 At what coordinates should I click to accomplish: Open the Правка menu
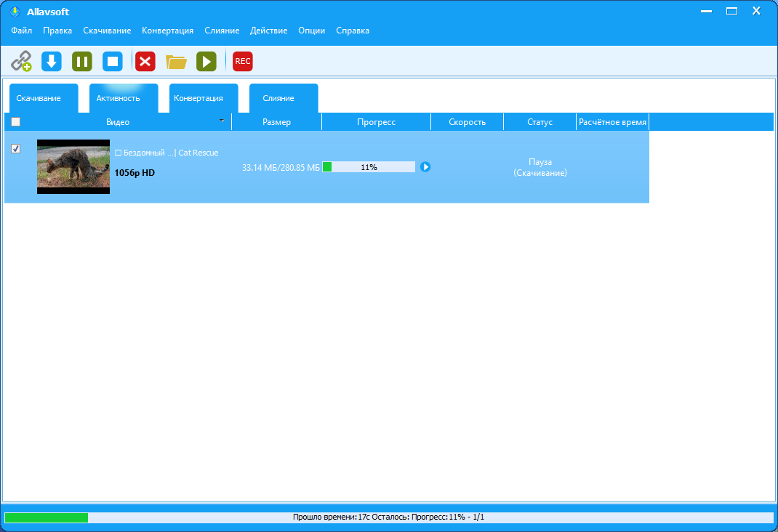click(x=57, y=31)
